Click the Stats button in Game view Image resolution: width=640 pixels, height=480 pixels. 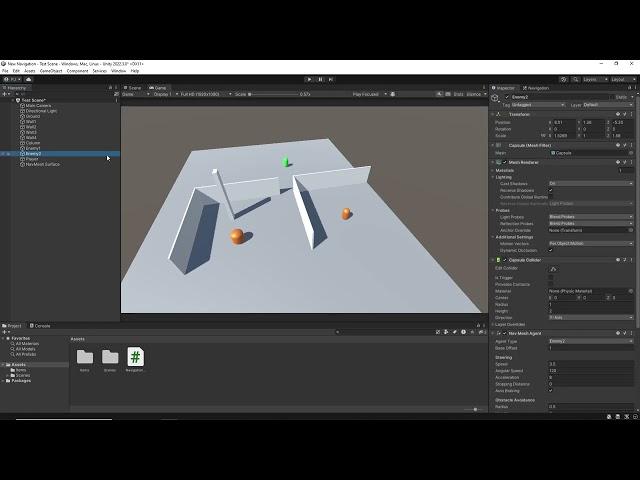(x=459, y=94)
